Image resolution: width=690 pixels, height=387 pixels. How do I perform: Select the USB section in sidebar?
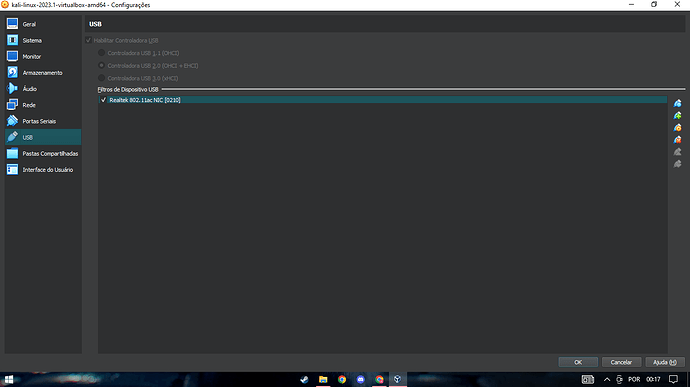(x=43, y=137)
